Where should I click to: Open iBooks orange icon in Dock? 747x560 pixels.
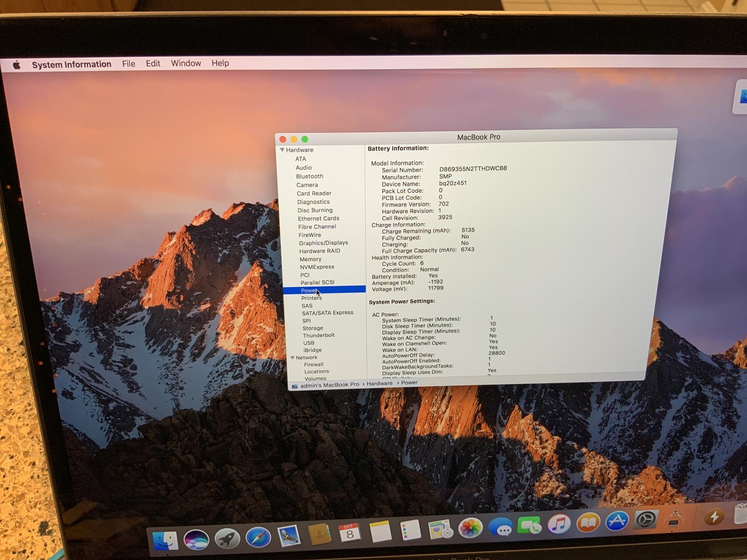pos(588,523)
